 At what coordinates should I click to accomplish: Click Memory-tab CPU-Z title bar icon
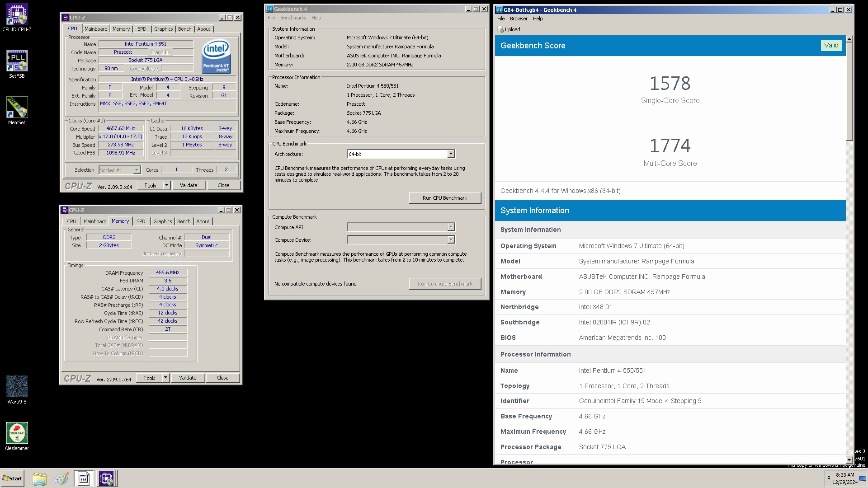[x=64, y=210]
